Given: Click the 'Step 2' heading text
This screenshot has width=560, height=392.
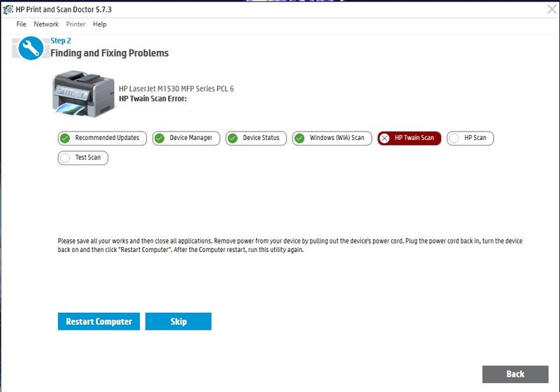Looking at the screenshot, I should coord(61,41).
